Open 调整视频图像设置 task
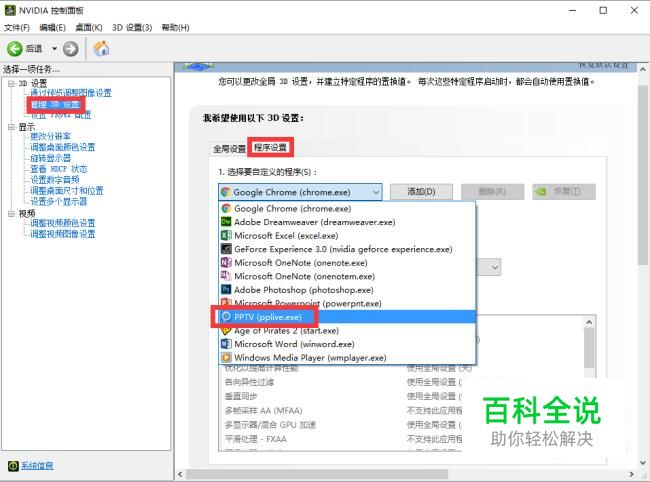 [63, 234]
